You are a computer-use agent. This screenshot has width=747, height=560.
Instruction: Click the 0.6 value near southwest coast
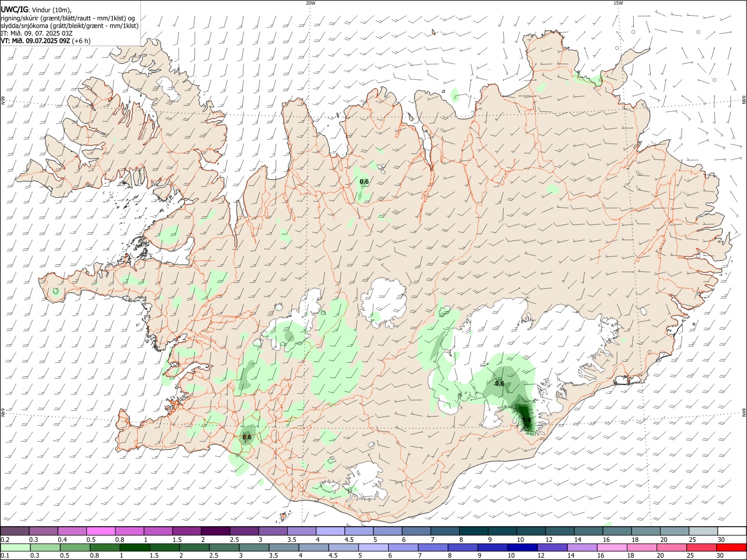(247, 437)
